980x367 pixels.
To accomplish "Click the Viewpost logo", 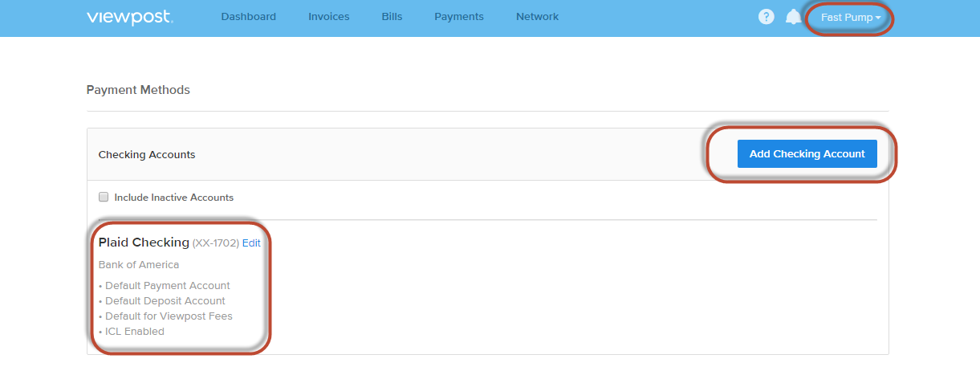I will (x=129, y=17).
